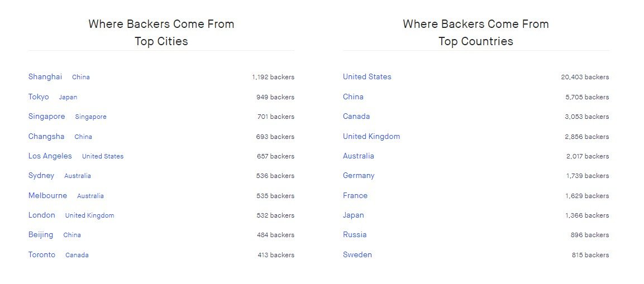The width and height of the screenshot is (644, 284).
Task: Click Japan in the top countries list
Action: [x=354, y=215]
